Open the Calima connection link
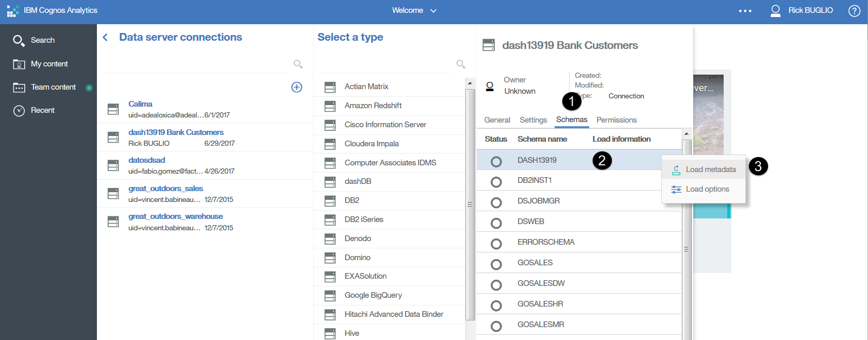Image resolution: width=868 pixels, height=340 pixels. tap(140, 104)
